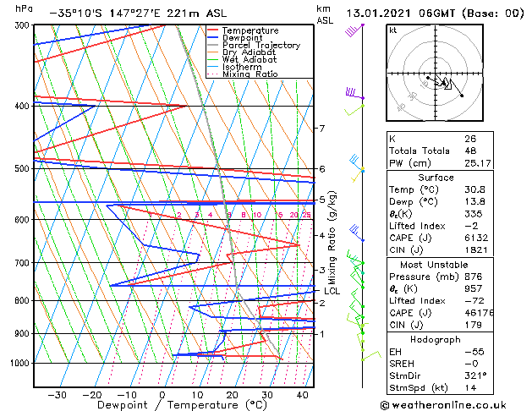Click the Mixing Ratio legend entry
Image resolution: width=532 pixels, height=411 pixels.
250,74
